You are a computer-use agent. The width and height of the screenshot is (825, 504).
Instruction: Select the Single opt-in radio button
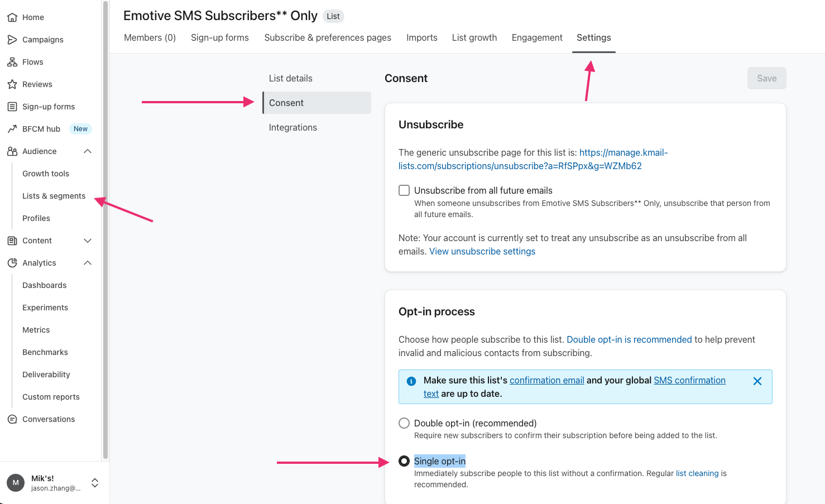(x=404, y=461)
